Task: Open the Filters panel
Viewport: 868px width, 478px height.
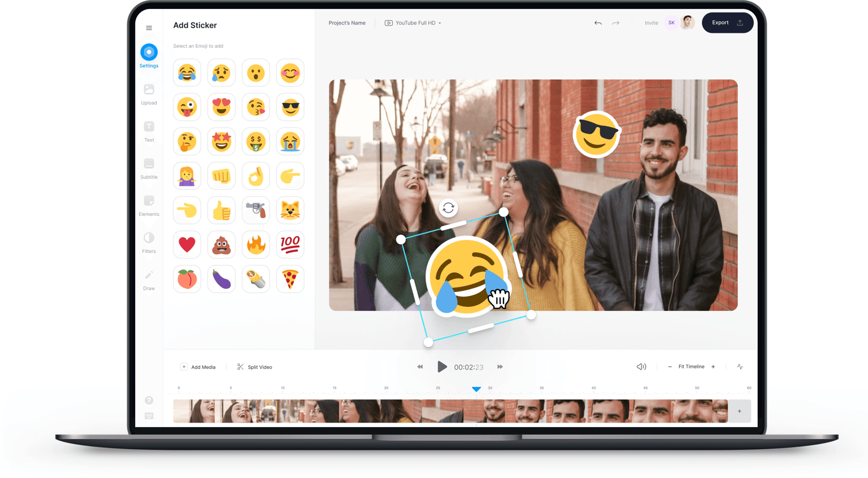Action: click(149, 242)
